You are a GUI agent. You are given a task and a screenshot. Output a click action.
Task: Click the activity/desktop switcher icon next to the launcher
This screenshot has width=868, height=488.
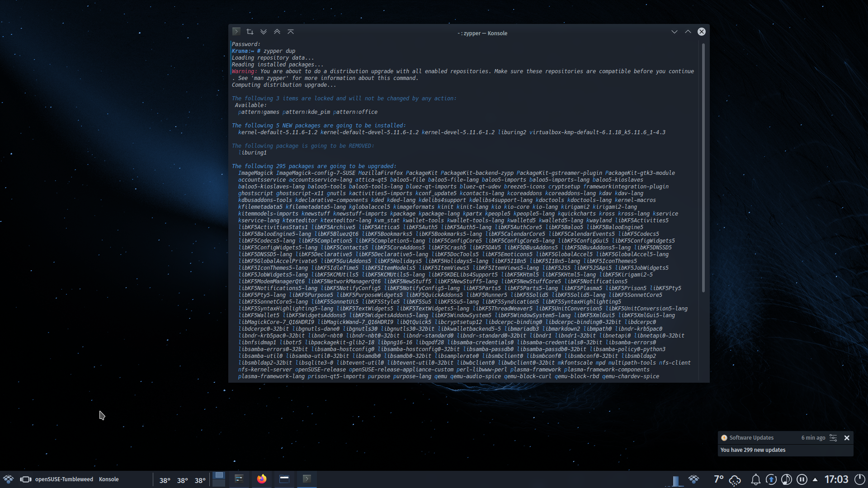click(x=26, y=479)
